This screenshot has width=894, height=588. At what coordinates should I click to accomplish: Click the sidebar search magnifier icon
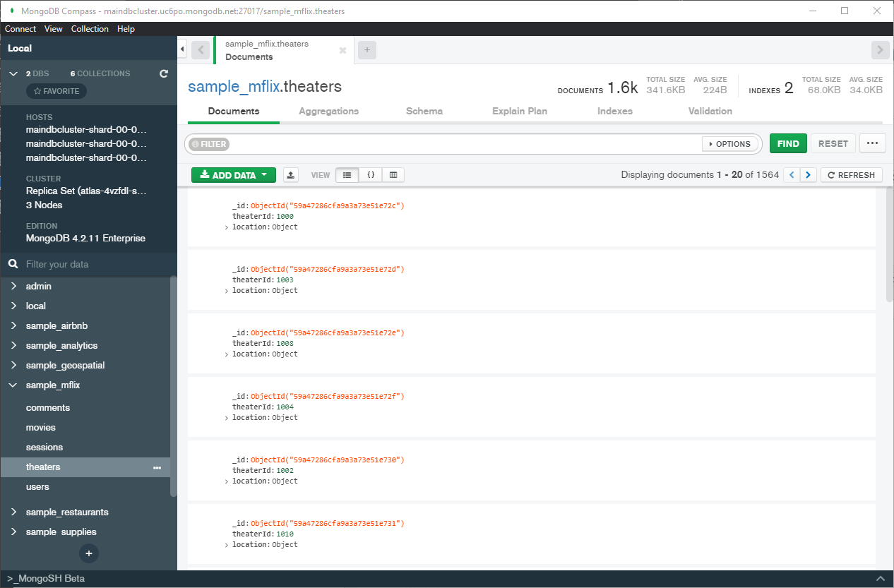click(13, 263)
